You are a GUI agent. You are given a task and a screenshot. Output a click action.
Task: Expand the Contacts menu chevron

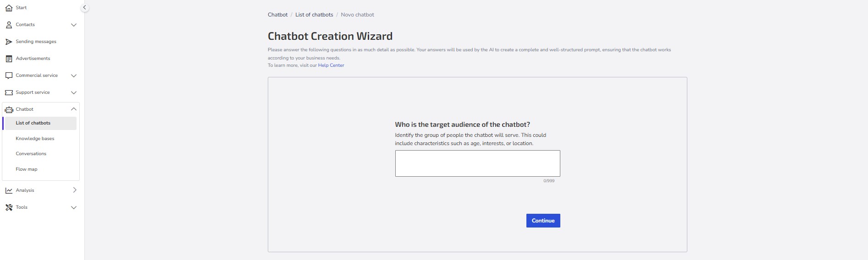pyautogui.click(x=74, y=25)
